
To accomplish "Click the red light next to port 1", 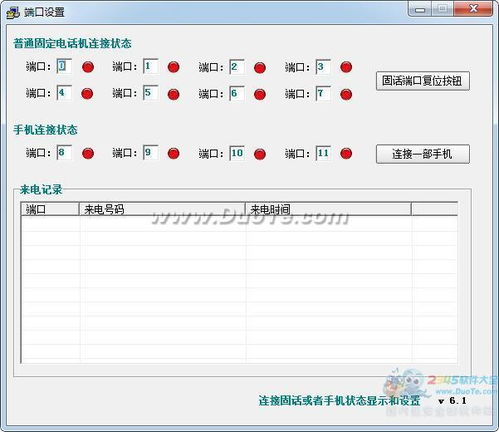I will tap(174, 67).
